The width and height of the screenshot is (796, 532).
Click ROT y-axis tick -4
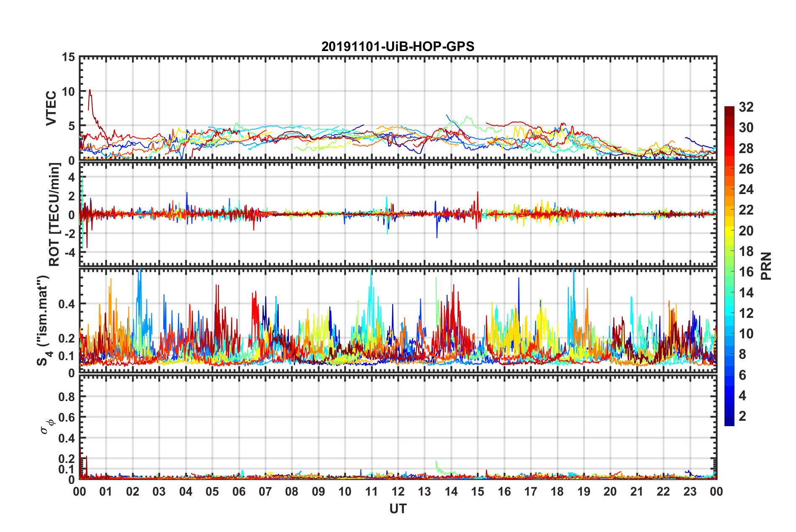click(x=69, y=252)
